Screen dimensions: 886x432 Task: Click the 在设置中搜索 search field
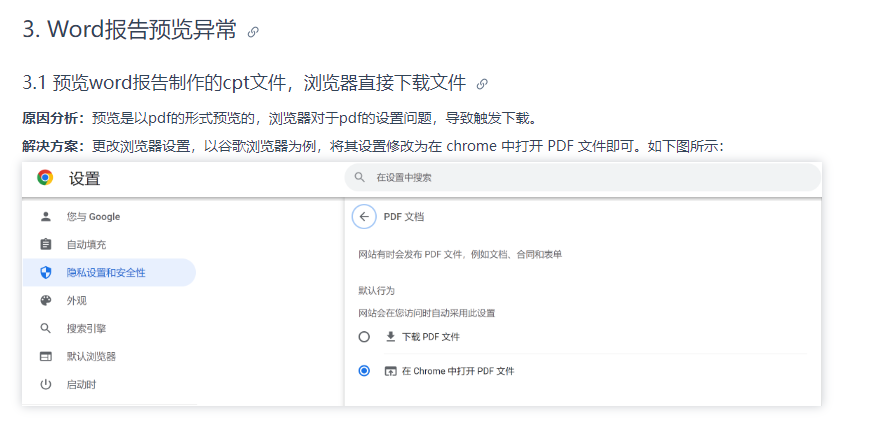click(x=583, y=177)
